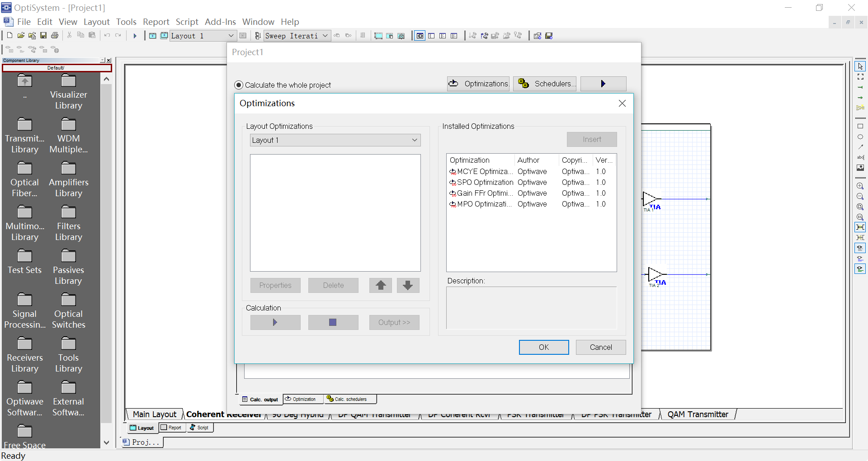Move selected optimization down with arrow button
Screen dimensions: 868x461
(x=408, y=285)
